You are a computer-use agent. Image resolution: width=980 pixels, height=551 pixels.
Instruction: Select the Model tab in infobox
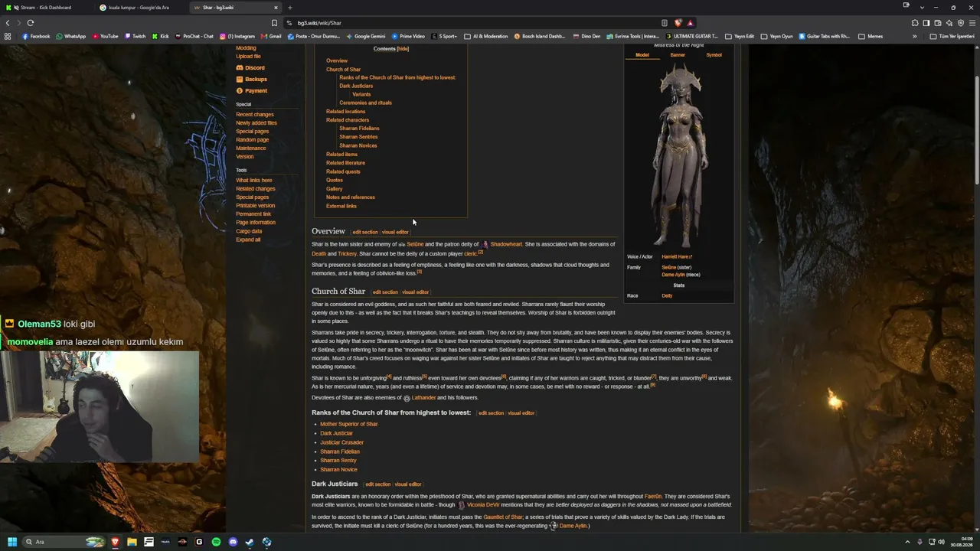(642, 55)
